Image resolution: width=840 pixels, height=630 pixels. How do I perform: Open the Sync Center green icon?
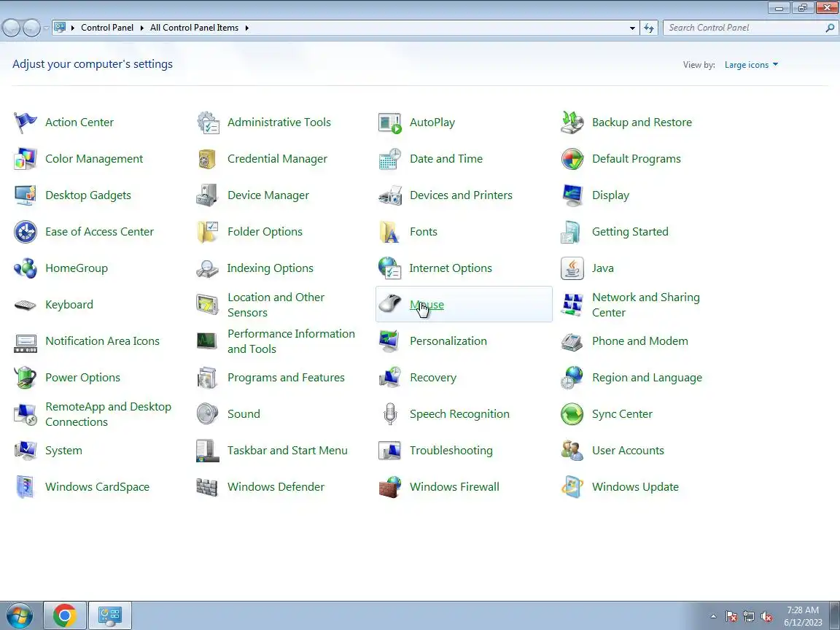coord(572,414)
